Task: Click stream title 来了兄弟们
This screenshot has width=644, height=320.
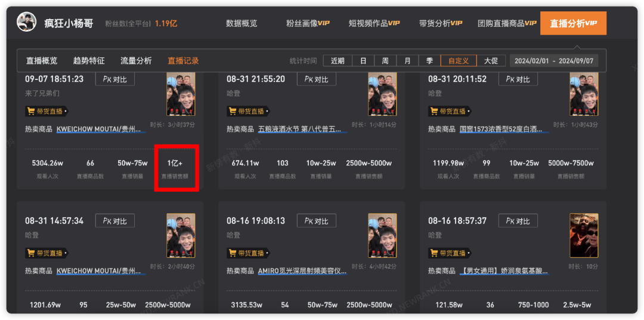Action: [42, 93]
